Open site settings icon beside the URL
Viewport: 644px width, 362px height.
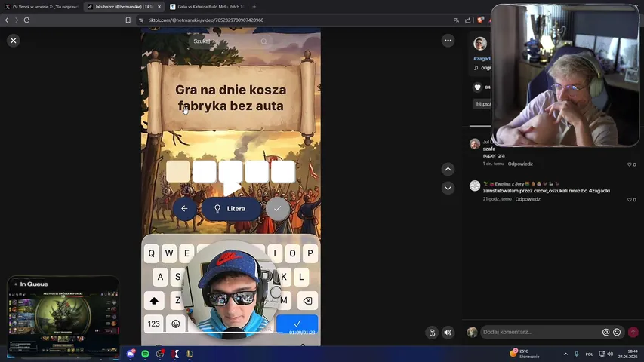[141, 20]
